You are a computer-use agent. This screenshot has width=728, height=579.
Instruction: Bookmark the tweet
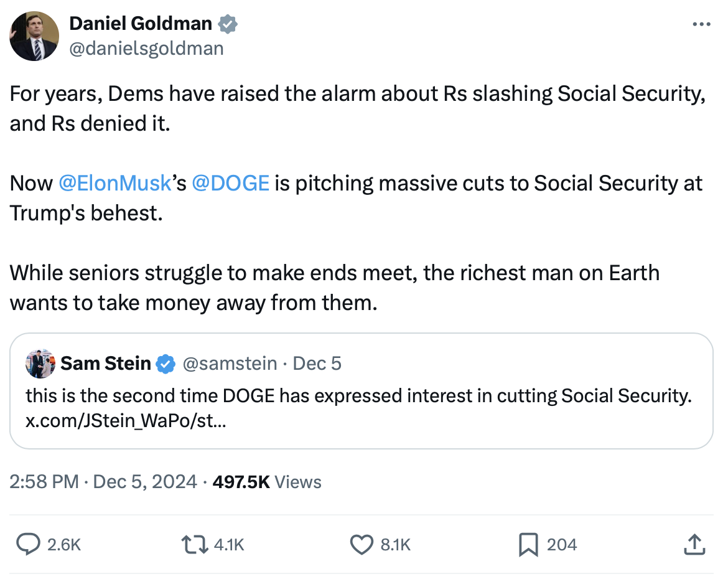pyautogui.click(x=528, y=545)
